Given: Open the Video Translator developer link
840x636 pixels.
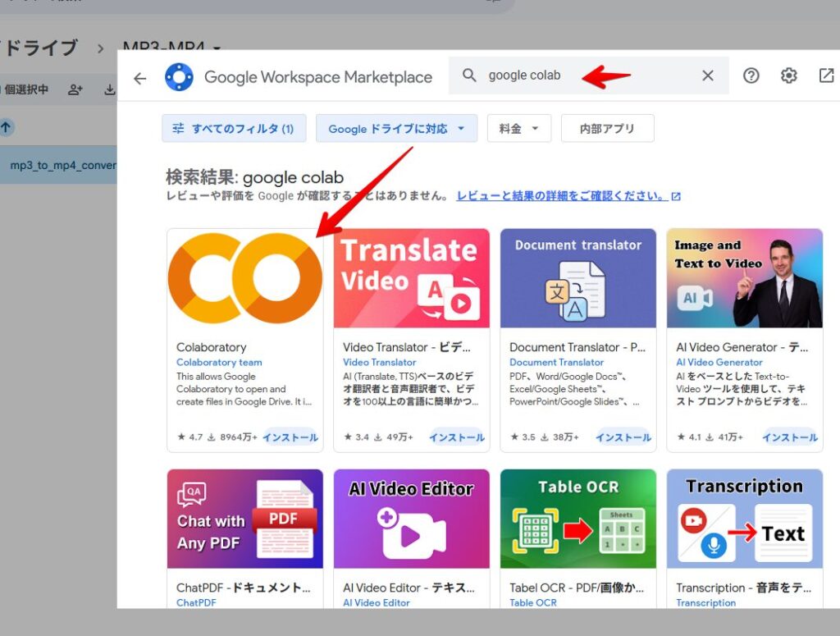Looking at the screenshot, I should point(379,362).
